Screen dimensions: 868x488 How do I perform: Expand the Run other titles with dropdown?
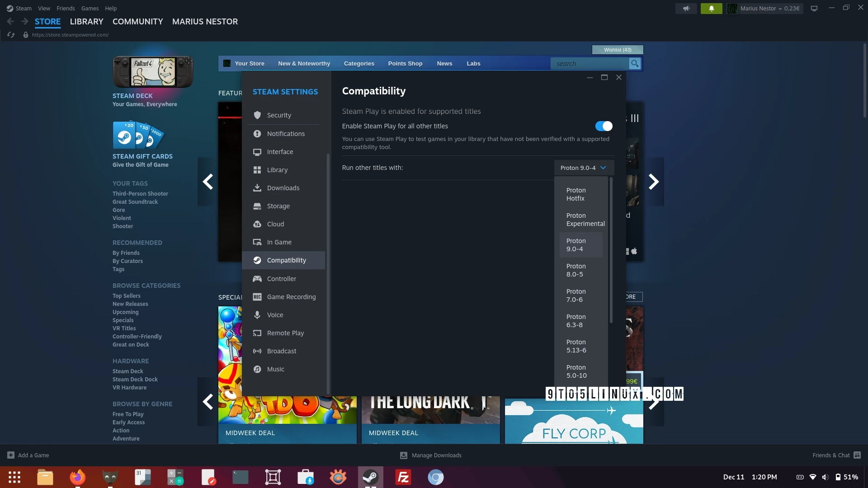point(583,168)
